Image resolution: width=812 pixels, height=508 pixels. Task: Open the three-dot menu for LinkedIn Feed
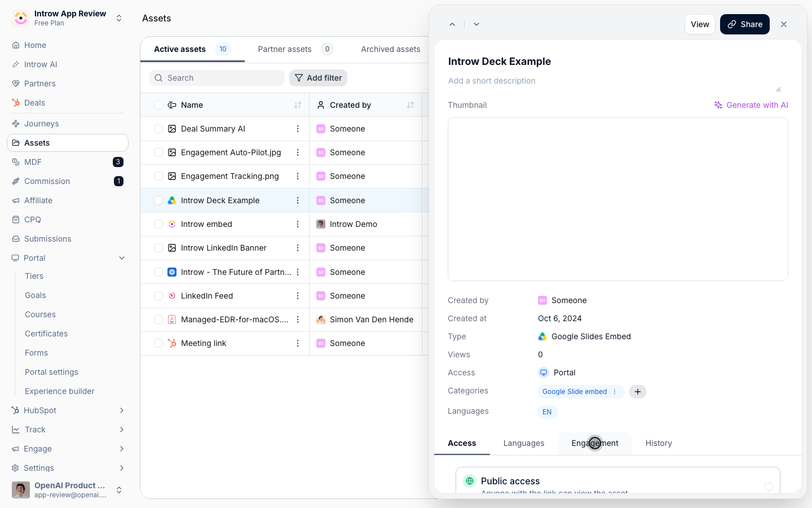coord(298,296)
